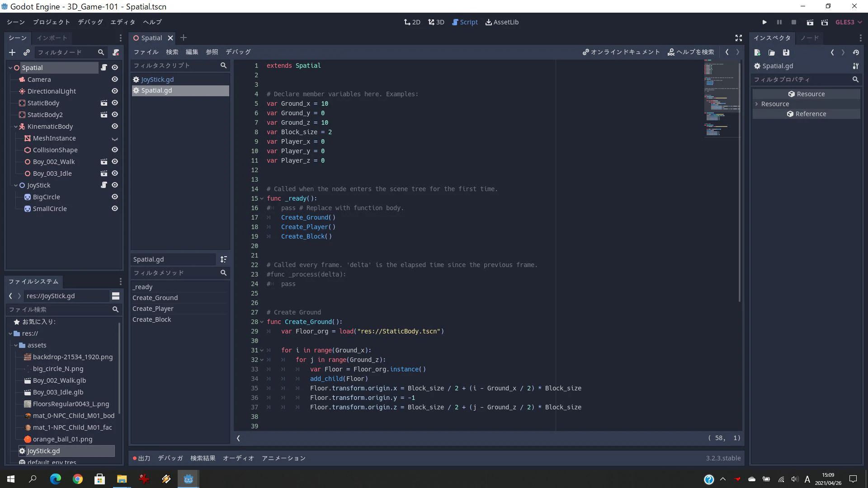Create a new resource in Inspector

click(757, 52)
